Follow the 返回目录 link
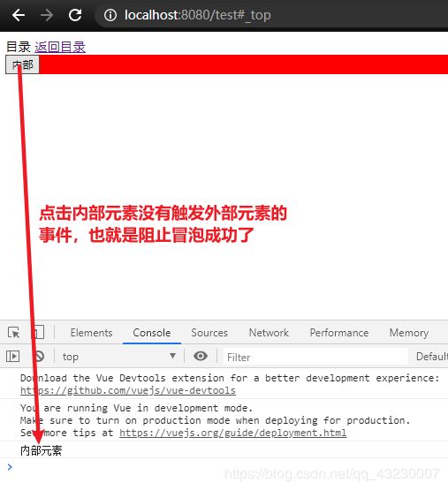This screenshot has height=490, width=448. pos(60,47)
